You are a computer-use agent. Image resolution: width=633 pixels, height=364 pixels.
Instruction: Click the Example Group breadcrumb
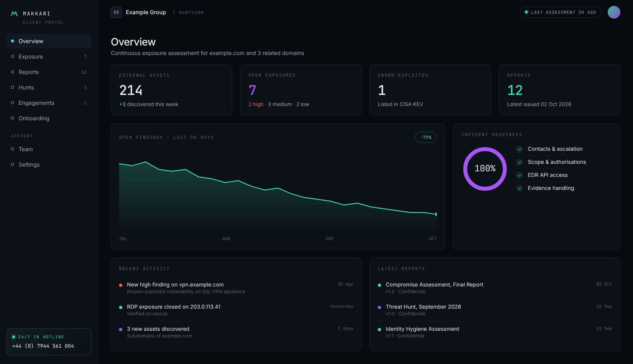[146, 12]
